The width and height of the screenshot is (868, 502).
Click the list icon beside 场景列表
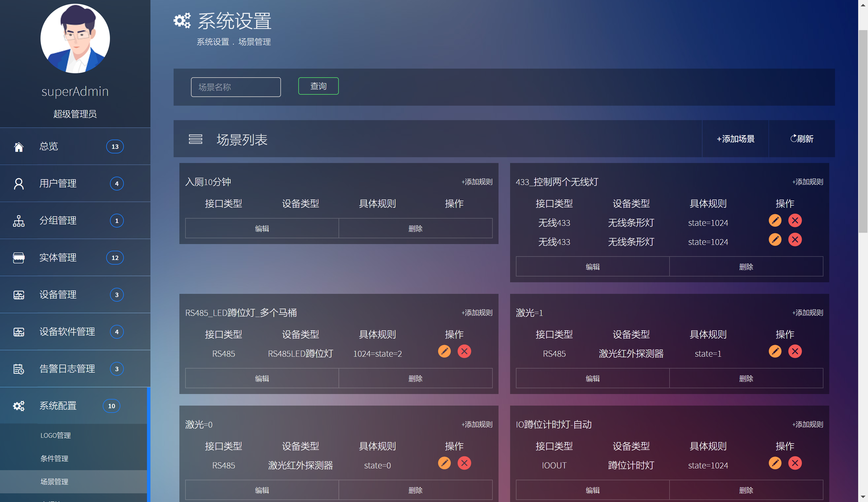click(195, 139)
